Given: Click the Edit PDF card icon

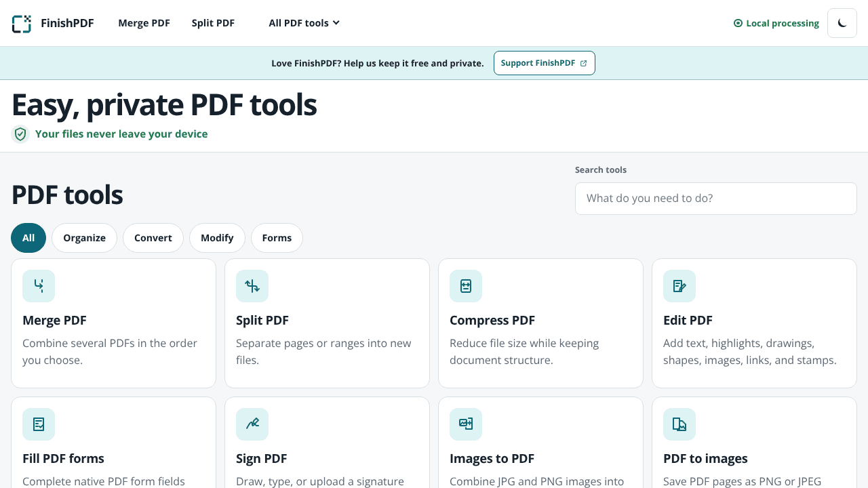Looking at the screenshot, I should pyautogui.click(x=679, y=286).
